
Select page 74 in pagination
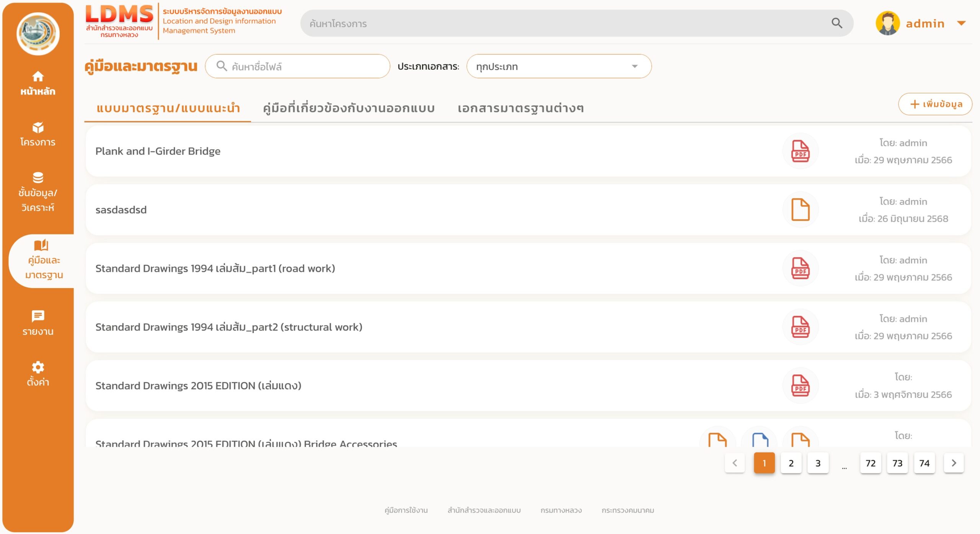924,463
